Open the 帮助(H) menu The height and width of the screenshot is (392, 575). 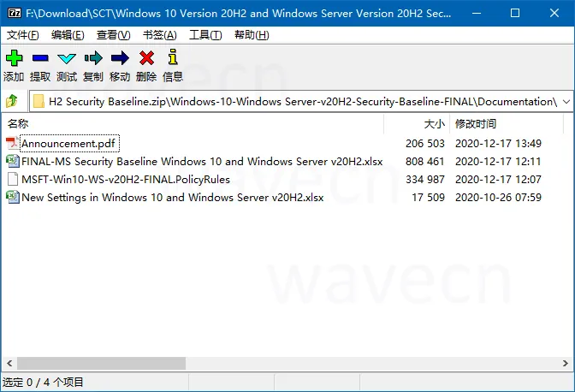tap(252, 35)
